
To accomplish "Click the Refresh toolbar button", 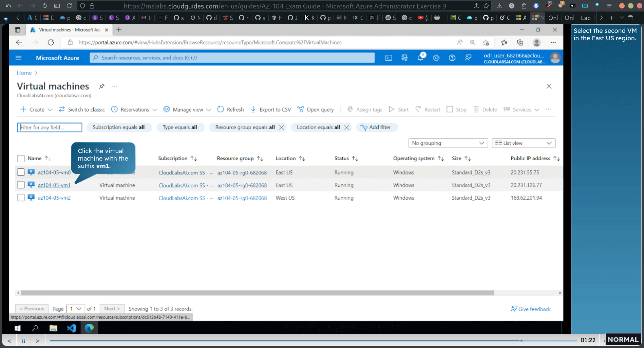I will pos(230,109).
